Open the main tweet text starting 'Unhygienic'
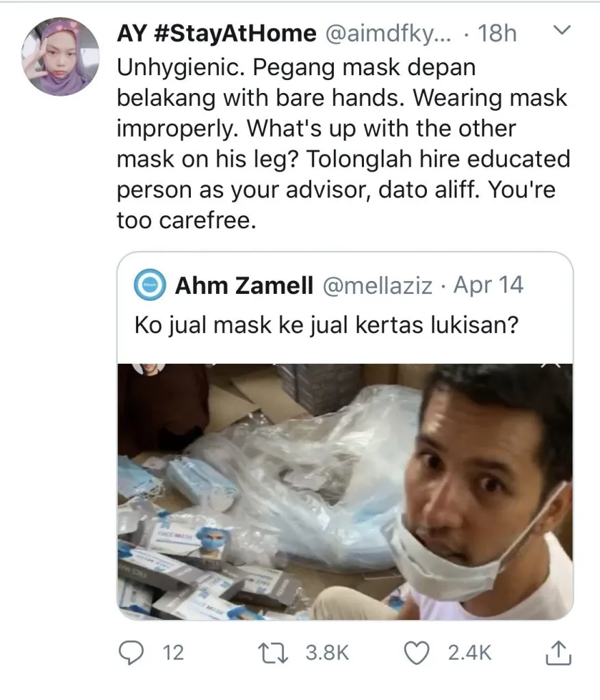 343,144
